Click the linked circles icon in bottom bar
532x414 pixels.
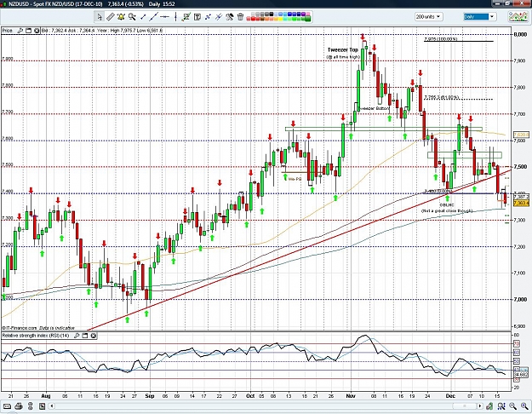tap(31, 405)
